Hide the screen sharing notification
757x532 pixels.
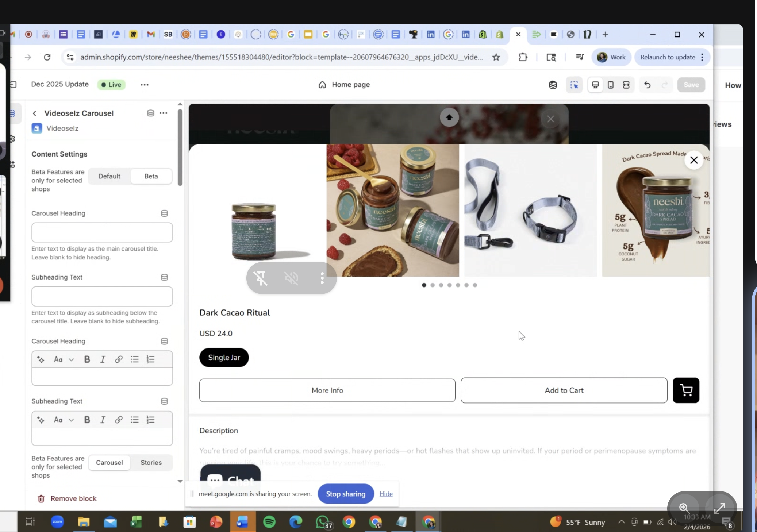pos(386,494)
